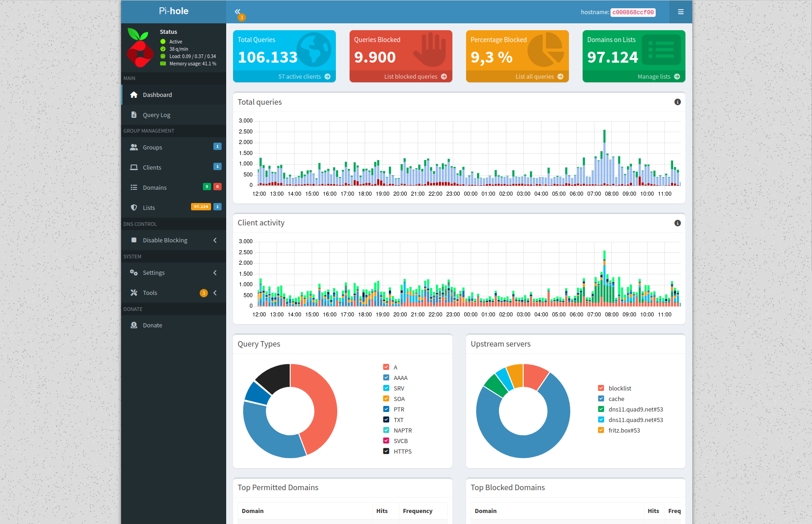Toggle the HTTPS query type checkbox
812x524 pixels.
tap(386, 451)
